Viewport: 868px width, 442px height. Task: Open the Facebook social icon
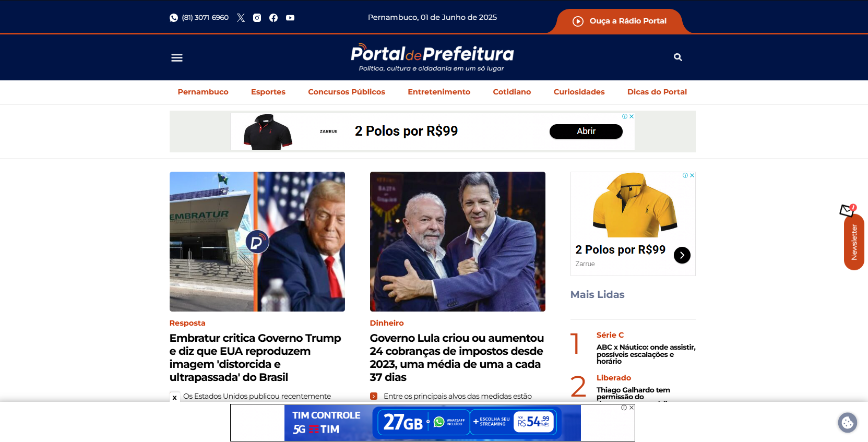click(274, 18)
